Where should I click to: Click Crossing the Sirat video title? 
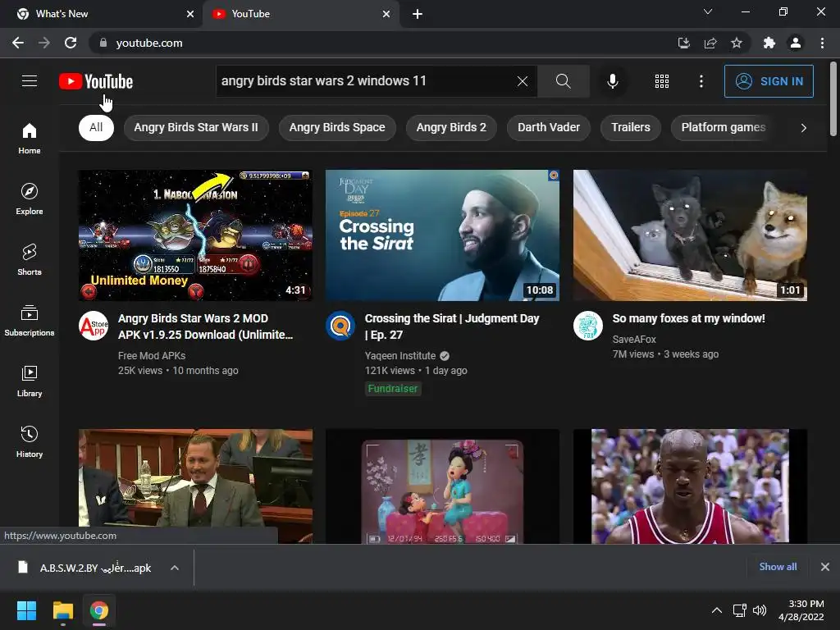click(x=452, y=326)
